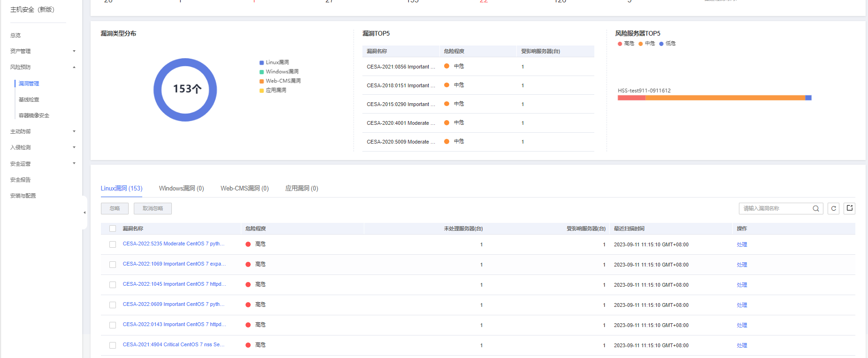This screenshot has height=358, width=868.
Task: Click the export list icon
Action: tap(850, 208)
